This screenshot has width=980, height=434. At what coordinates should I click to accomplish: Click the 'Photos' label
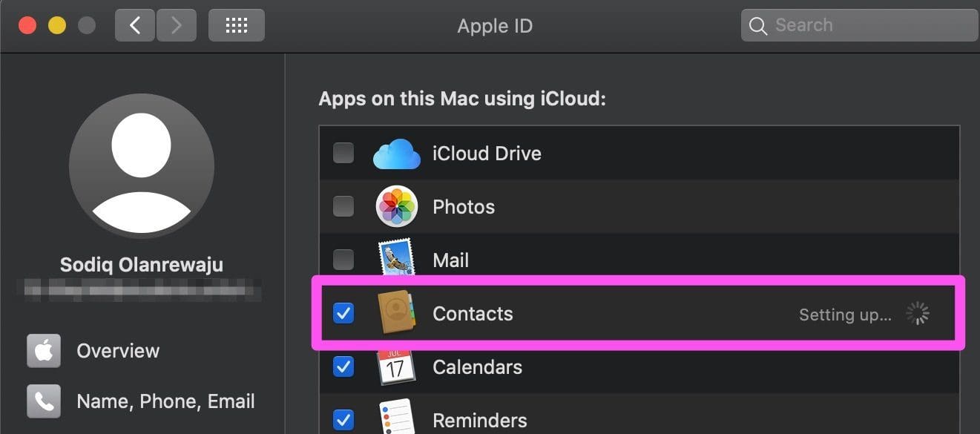464,207
